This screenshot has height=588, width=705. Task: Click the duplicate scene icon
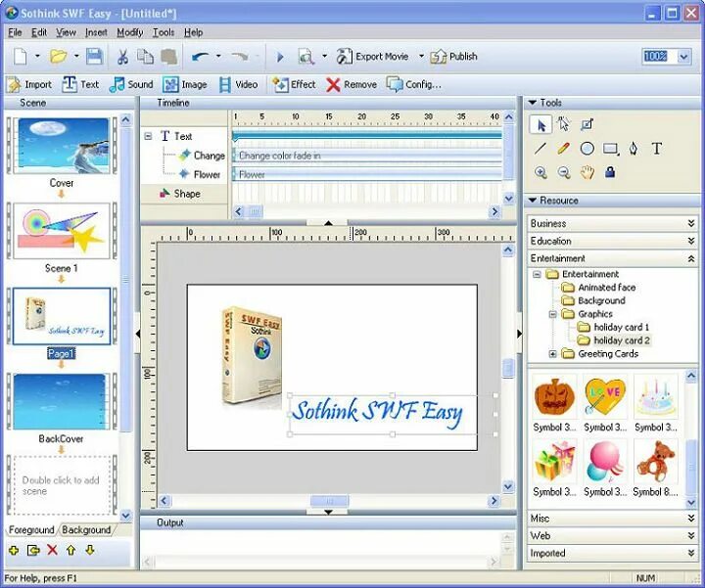coord(33,550)
